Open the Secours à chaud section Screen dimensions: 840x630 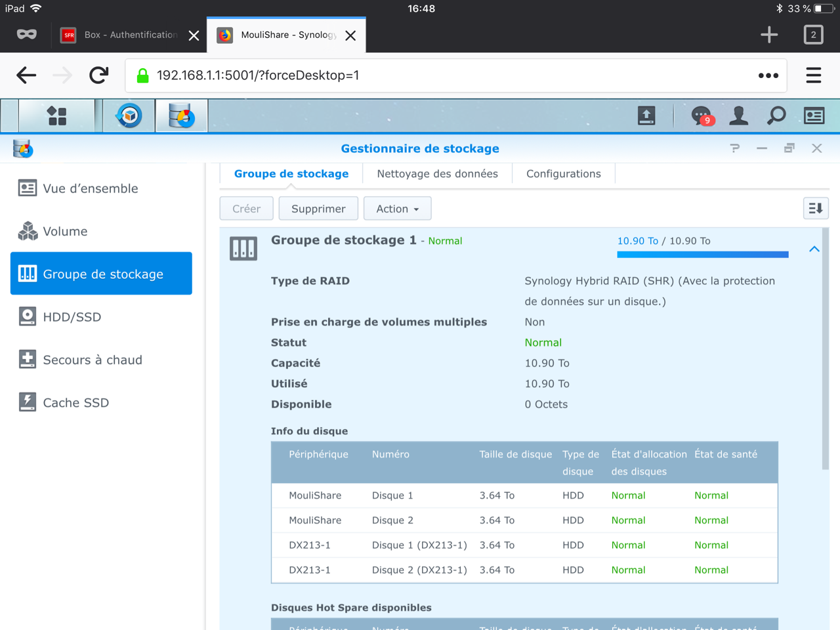tap(101, 360)
